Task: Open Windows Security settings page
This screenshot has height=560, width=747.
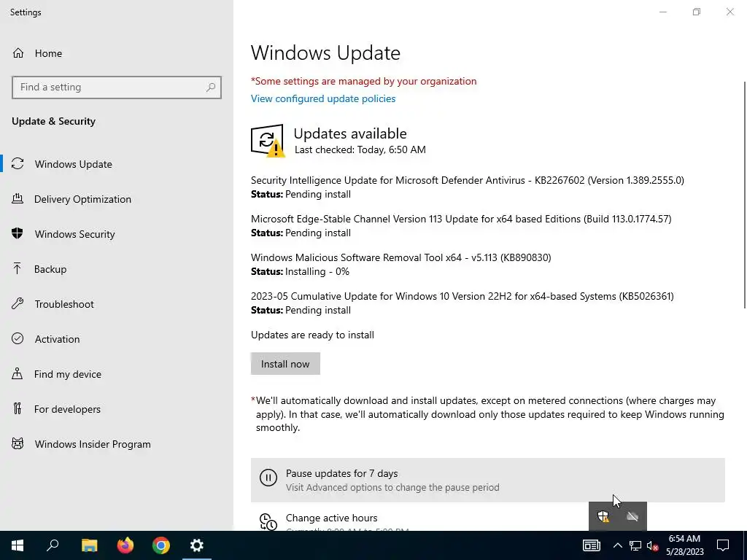Action: click(117, 234)
